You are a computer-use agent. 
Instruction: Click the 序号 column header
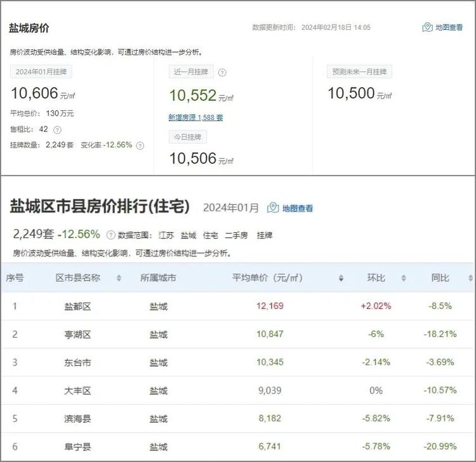click(x=15, y=277)
